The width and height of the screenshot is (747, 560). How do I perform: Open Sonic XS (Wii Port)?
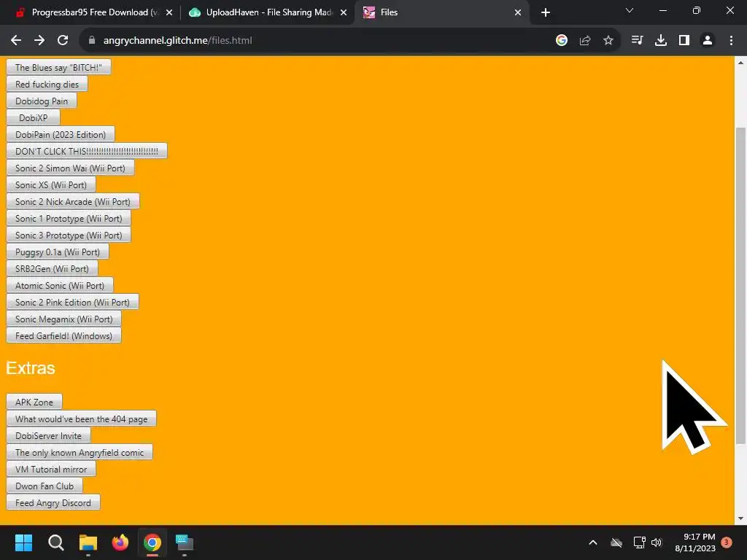[x=51, y=184]
